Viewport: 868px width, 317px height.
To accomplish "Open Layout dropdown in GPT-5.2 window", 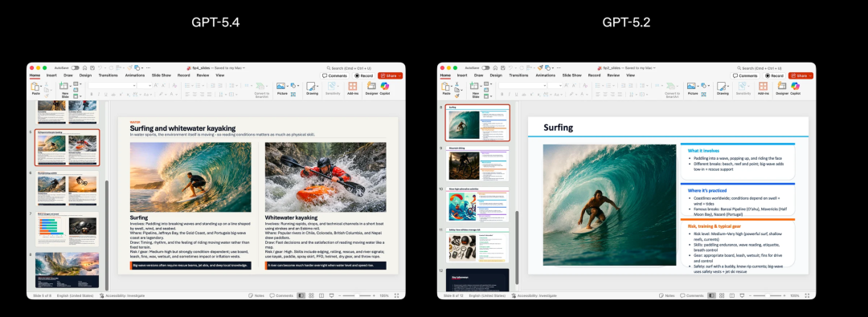I will click(x=488, y=84).
